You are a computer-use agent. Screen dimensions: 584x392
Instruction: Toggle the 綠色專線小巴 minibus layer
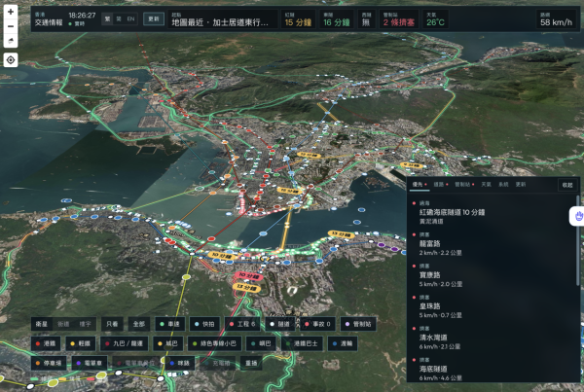point(214,343)
